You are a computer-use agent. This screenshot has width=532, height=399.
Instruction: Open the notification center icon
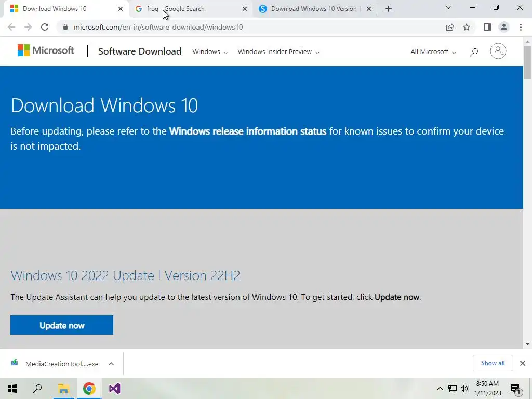point(515,389)
